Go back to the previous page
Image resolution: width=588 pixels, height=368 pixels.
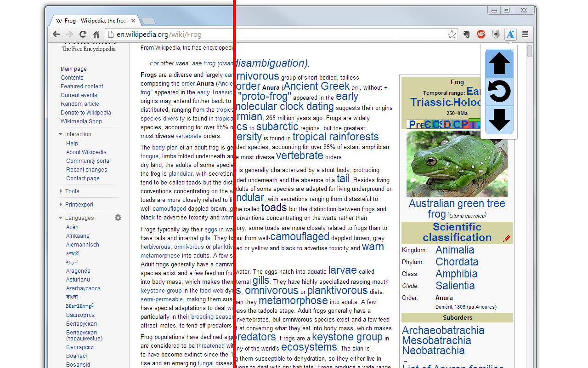pyautogui.click(x=56, y=34)
